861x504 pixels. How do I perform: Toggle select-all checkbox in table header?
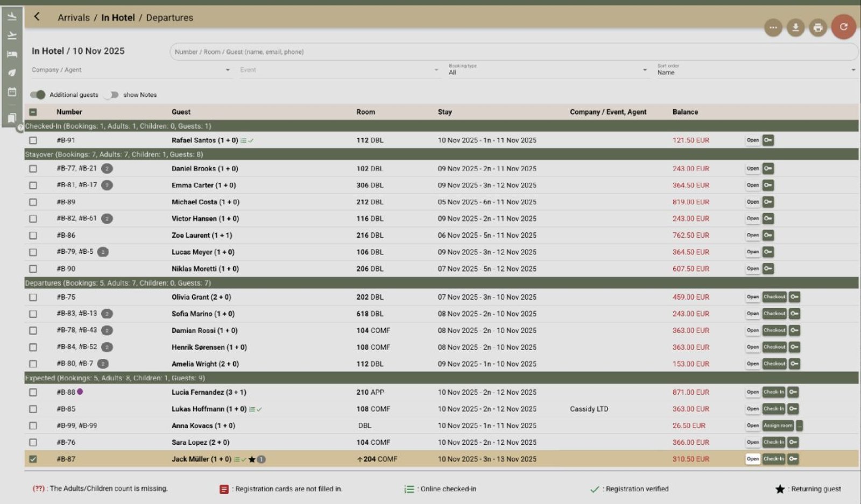pos(33,112)
